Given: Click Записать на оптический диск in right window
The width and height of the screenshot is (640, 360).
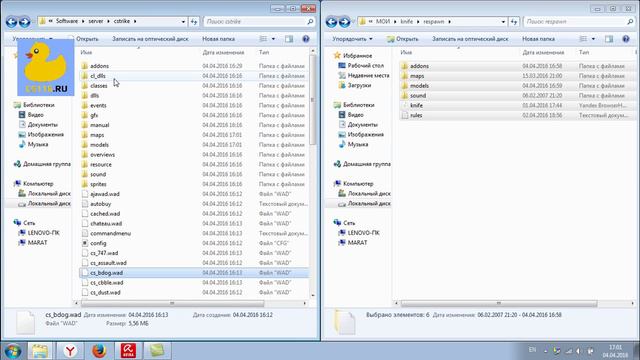Looking at the screenshot, I should (470, 39).
